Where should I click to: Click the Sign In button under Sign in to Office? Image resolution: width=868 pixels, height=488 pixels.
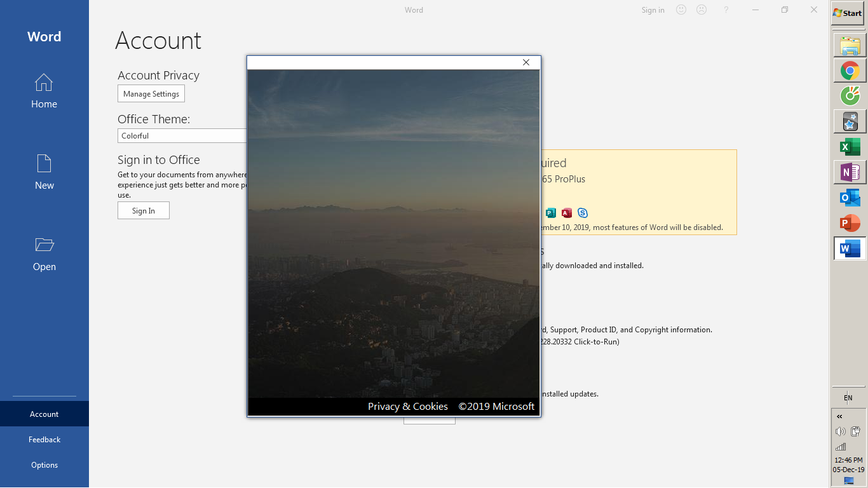coord(144,211)
